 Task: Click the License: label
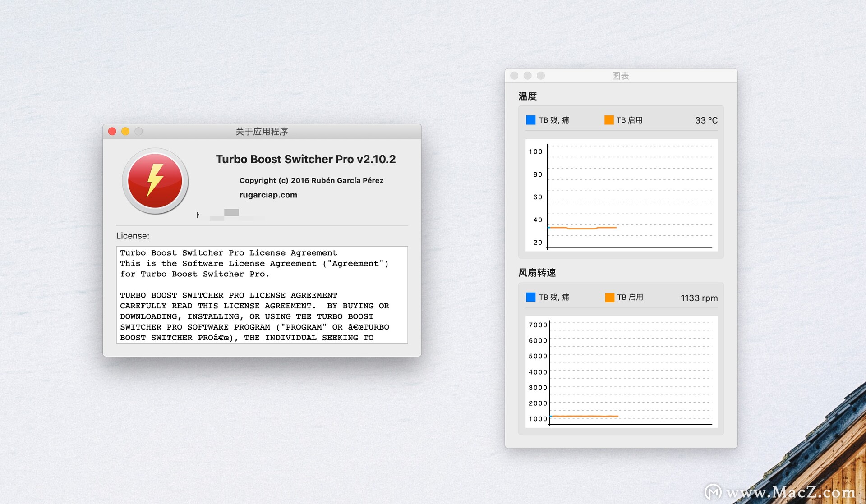pyautogui.click(x=133, y=236)
